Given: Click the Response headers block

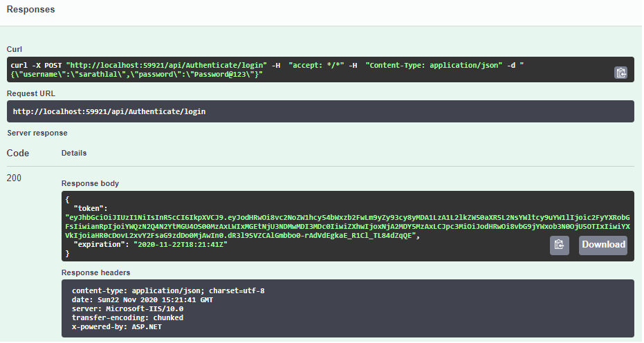Looking at the screenshot, I should pyautogui.click(x=347, y=308).
